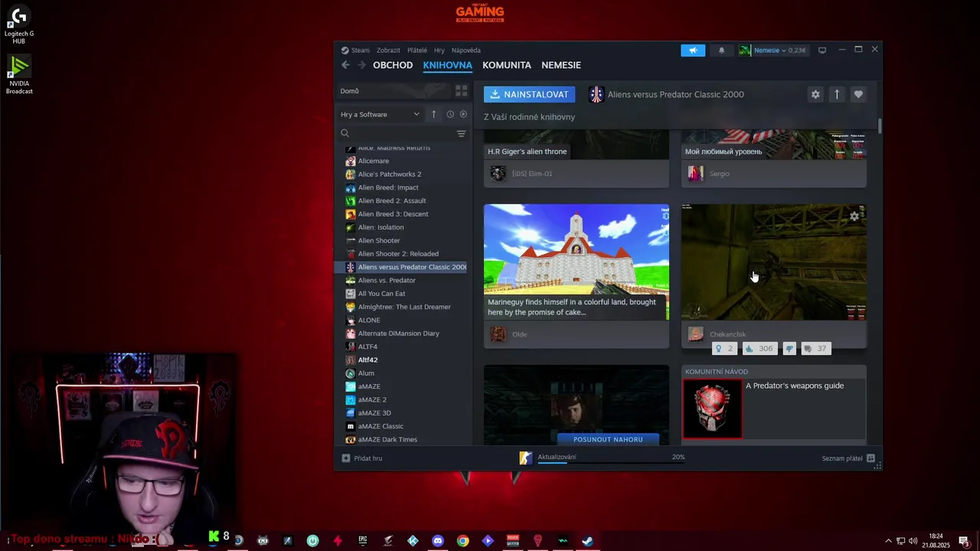Show hidden tray icons chevron
980x551 pixels.
tap(888, 540)
